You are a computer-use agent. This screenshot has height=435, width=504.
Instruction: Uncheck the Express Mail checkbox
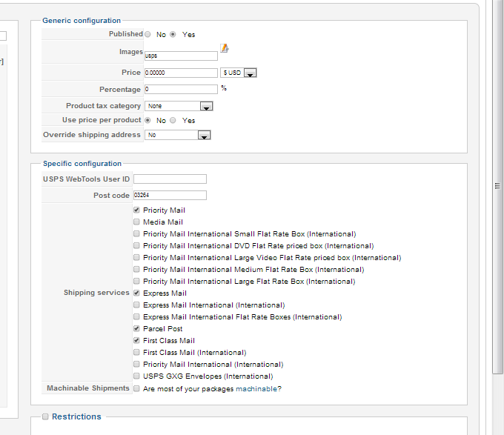(136, 293)
